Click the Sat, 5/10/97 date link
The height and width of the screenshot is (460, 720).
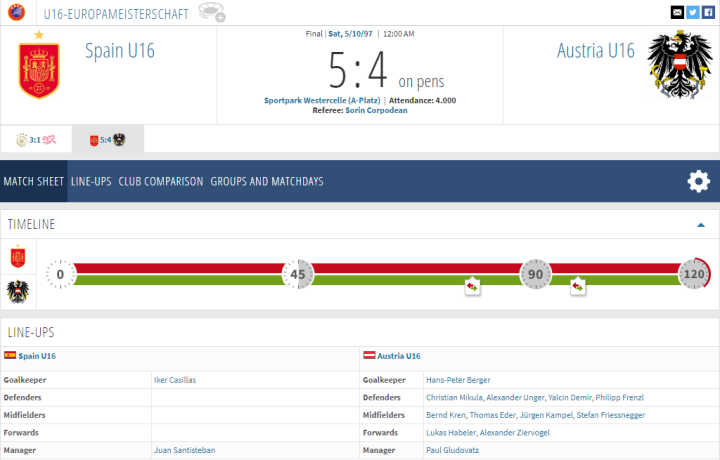351,33
